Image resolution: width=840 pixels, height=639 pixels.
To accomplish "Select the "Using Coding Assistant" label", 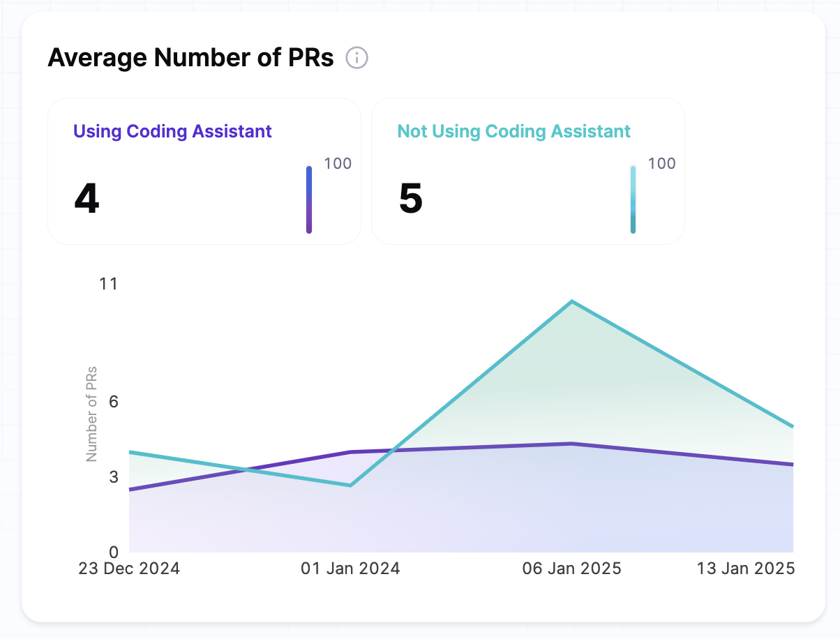I will coord(172,131).
